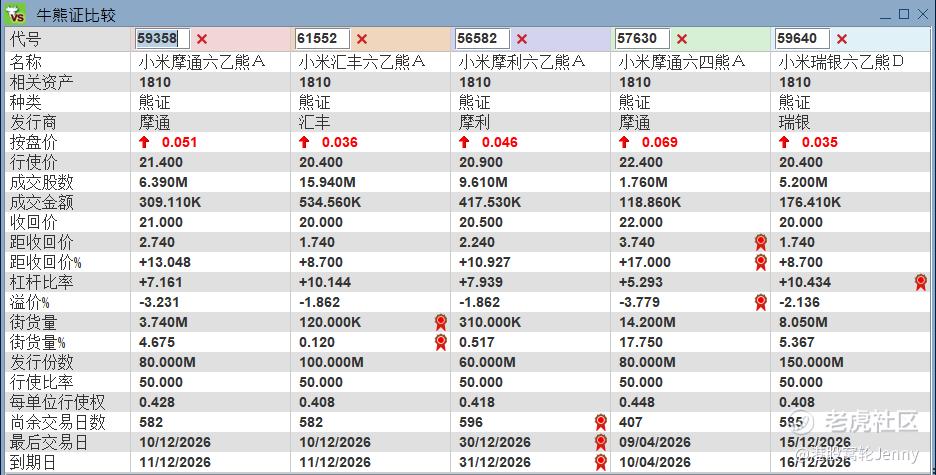The height and width of the screenshot is (475, 936).
Task: Click the 溢价% row label
Action: click(29, 302)
